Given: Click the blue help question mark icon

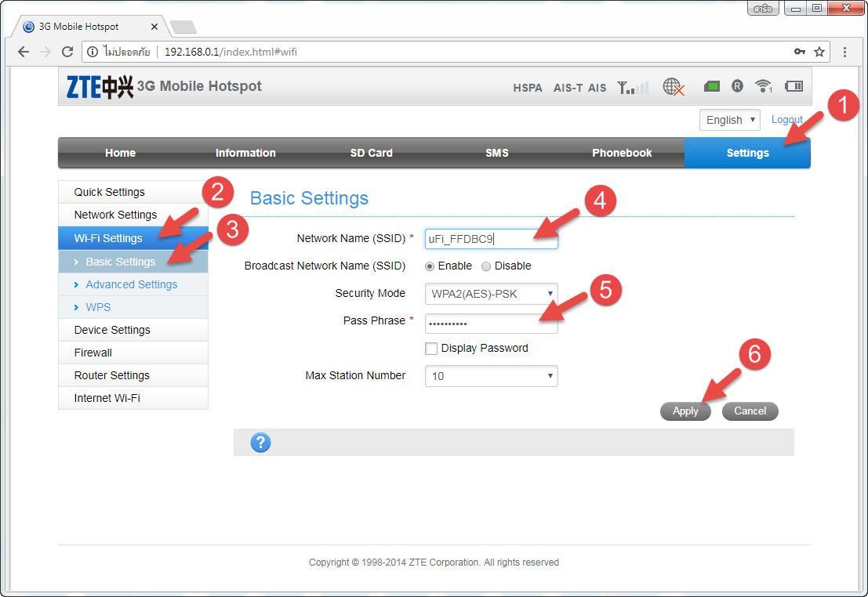Looking at the screenshot, I should click(261, 442).
